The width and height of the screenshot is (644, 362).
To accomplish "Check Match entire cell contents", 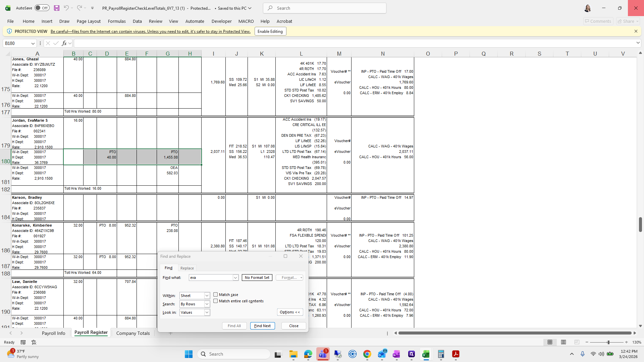I will [x=216, y=301].
